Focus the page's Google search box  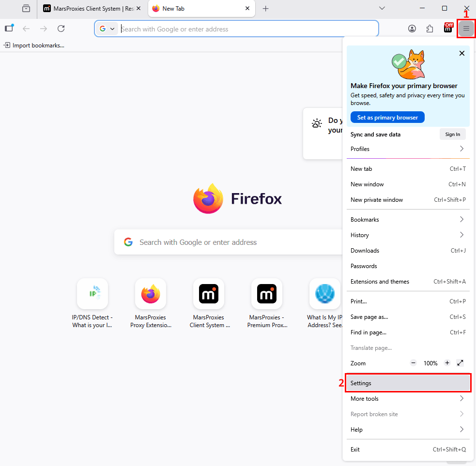228,242
